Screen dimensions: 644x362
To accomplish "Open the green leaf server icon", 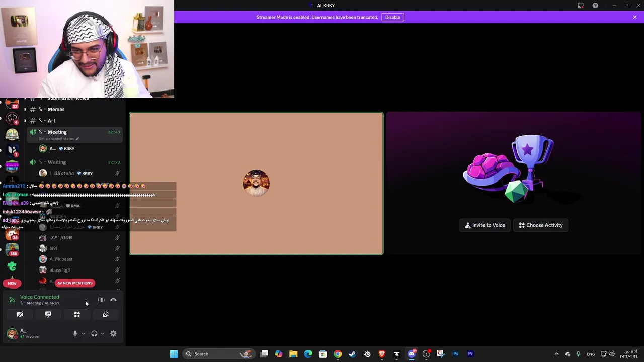I will pos(12,266).
